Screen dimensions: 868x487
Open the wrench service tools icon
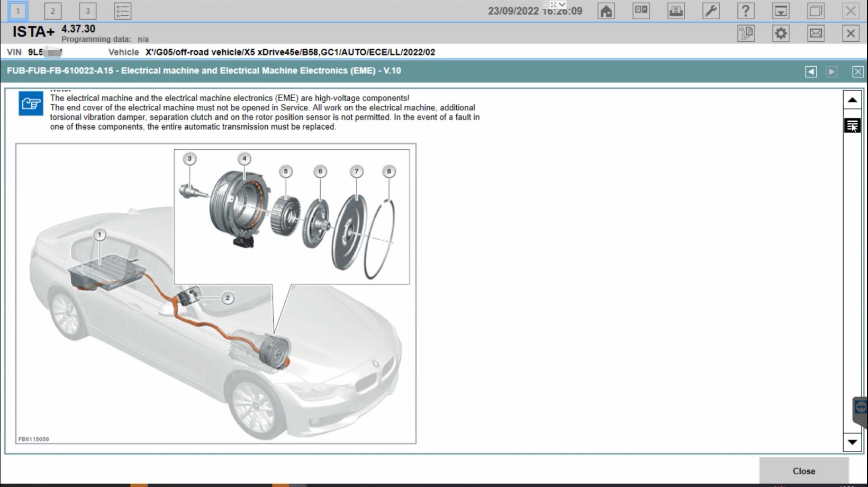point(711,11)
